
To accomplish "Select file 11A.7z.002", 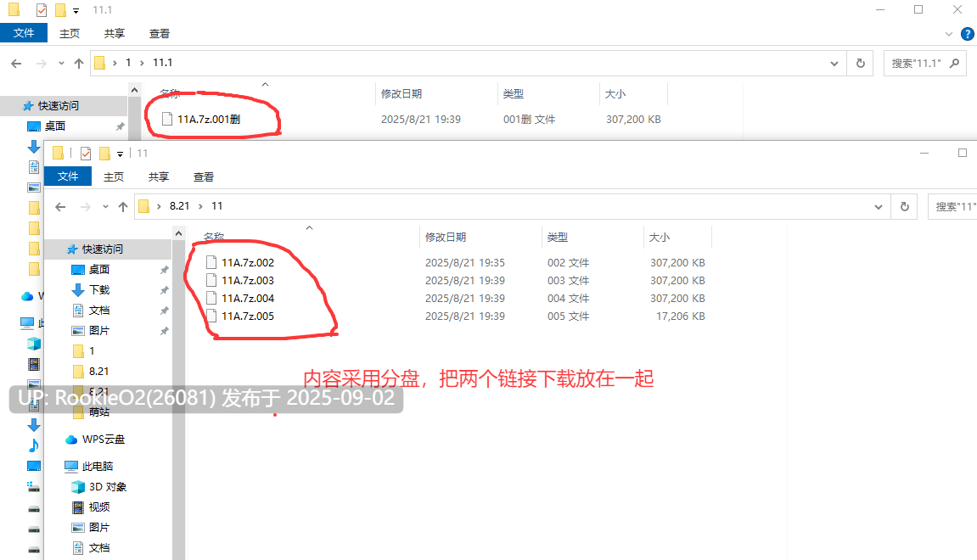I will (248, 262).
